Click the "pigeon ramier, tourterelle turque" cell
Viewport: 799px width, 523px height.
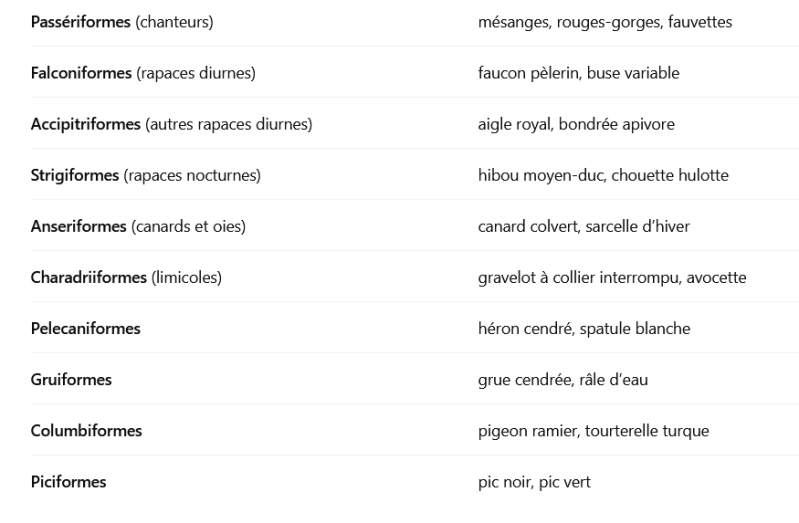[x=593, y=431]
